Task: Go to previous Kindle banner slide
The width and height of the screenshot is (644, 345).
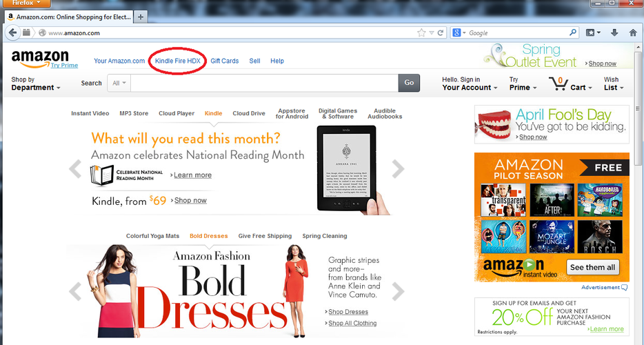Action: click(x=74, y=168)
